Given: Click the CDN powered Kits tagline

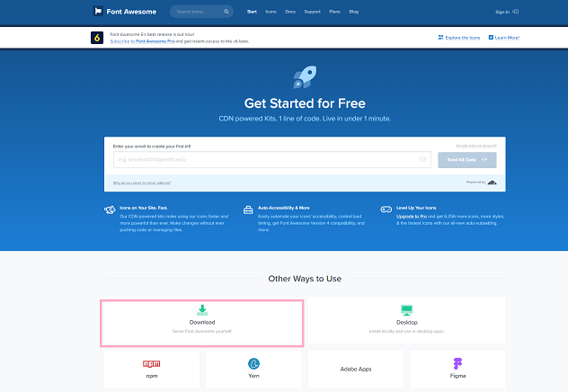Looking at the screenshot, I should pos(305,119).
